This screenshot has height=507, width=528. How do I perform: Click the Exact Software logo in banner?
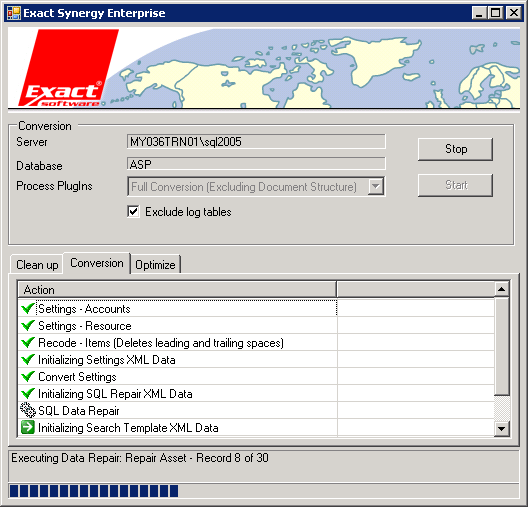pos(68,68)
